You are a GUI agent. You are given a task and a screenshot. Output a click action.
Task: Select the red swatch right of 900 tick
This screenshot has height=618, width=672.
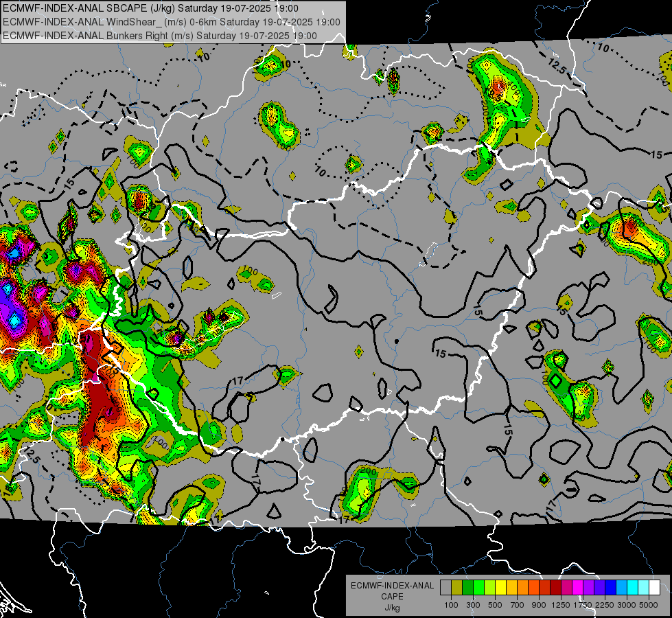pyautogui.click(x=545, y=587)
